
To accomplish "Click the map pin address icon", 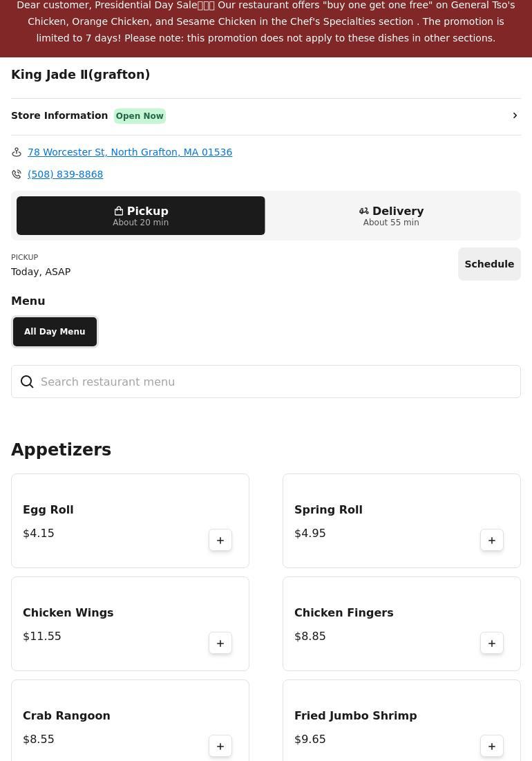I will (17, 152).
